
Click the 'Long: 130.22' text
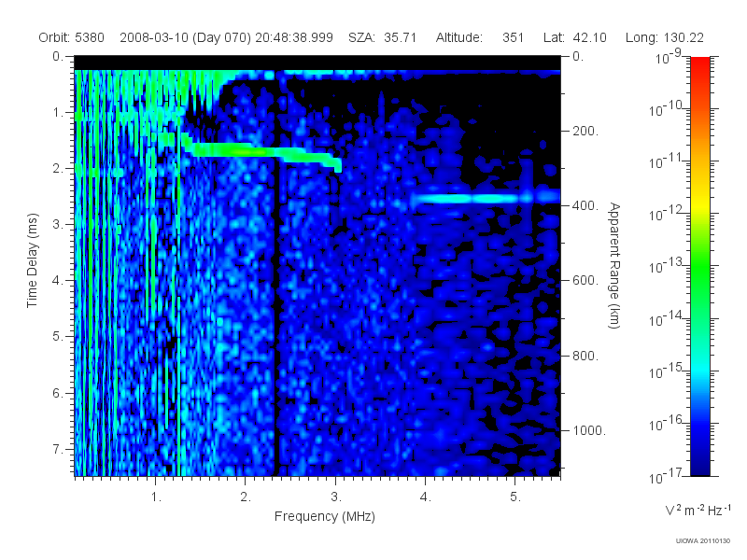click(665, 37)
